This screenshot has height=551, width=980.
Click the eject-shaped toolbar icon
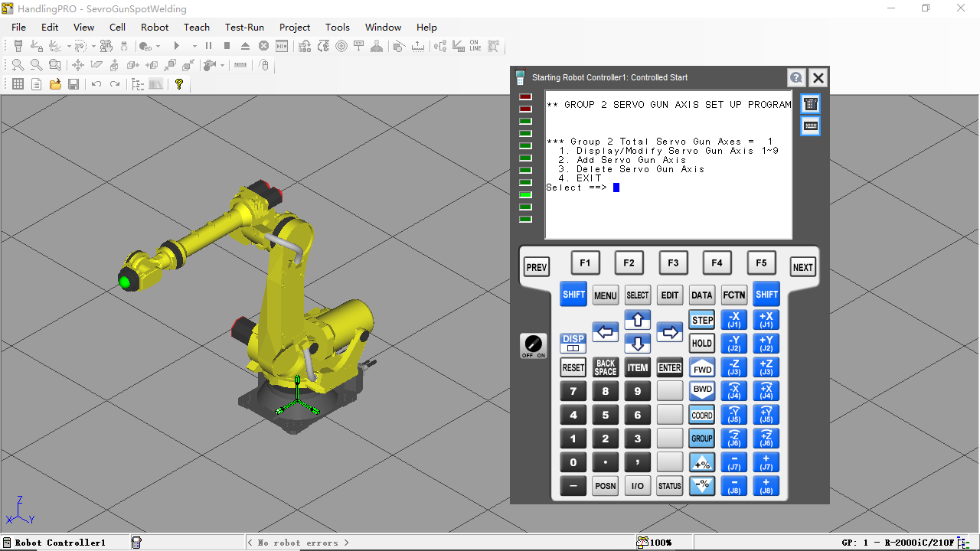click(245, 46)
